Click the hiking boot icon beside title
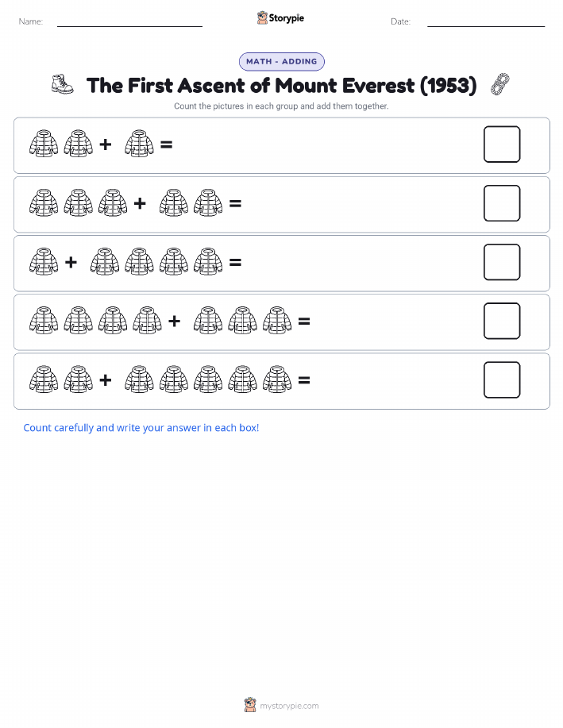Screen dimensions: 563x728 point(62,84)
